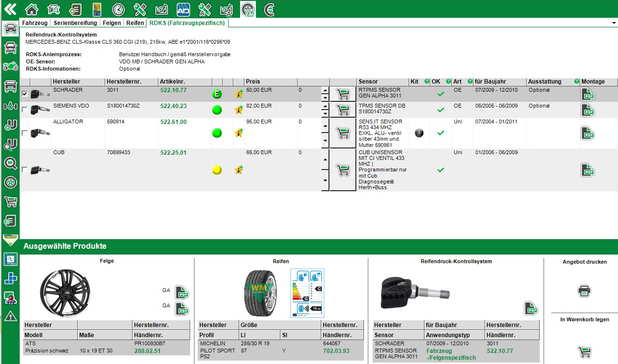
Task: Open the clock icon in top toolbar
Action: pos(119,9)
